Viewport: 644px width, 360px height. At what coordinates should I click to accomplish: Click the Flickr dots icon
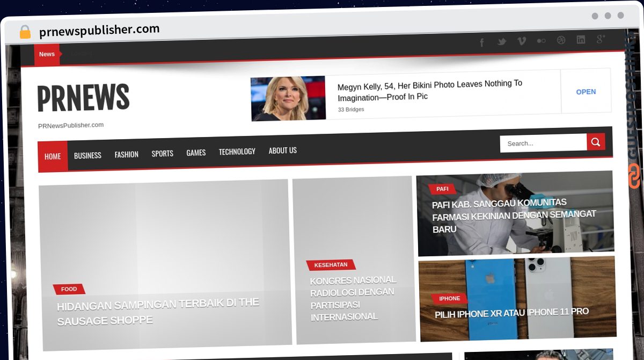(x=541, y=41)
